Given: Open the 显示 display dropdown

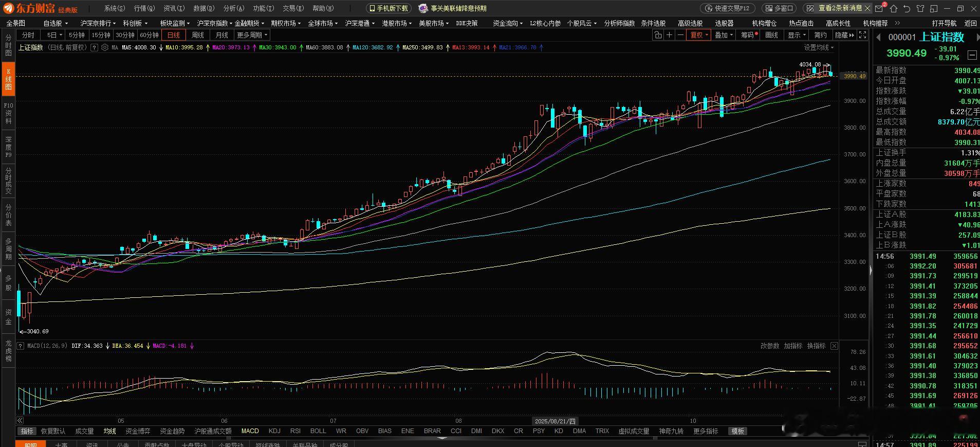Looking at the screenshot, I should click(797, 35).
